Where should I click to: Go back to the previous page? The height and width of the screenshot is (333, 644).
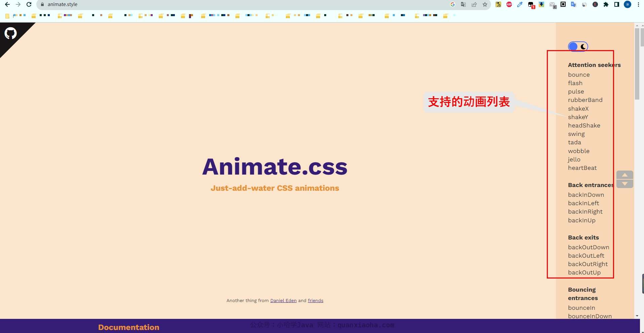pyautogui.click(x=7, y=4)
